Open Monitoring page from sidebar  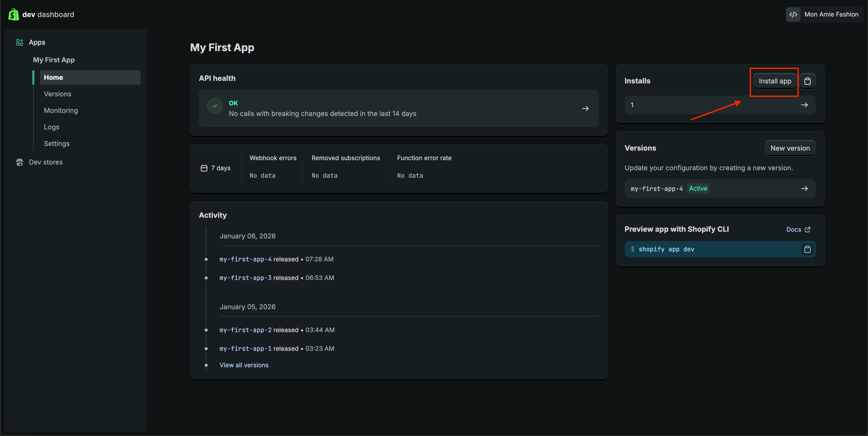click(x=61, y=111)
